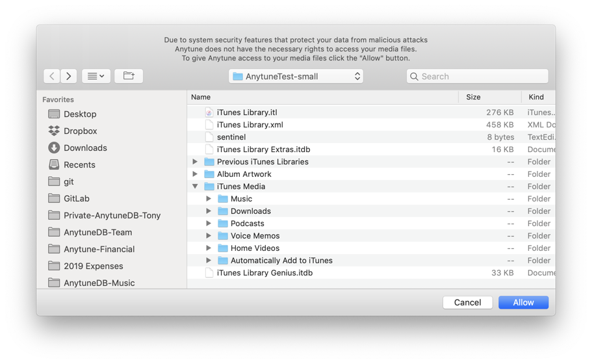Go forward with the right arrow button
The height and width of the screenshot is (364, 592).
(69, 76)
